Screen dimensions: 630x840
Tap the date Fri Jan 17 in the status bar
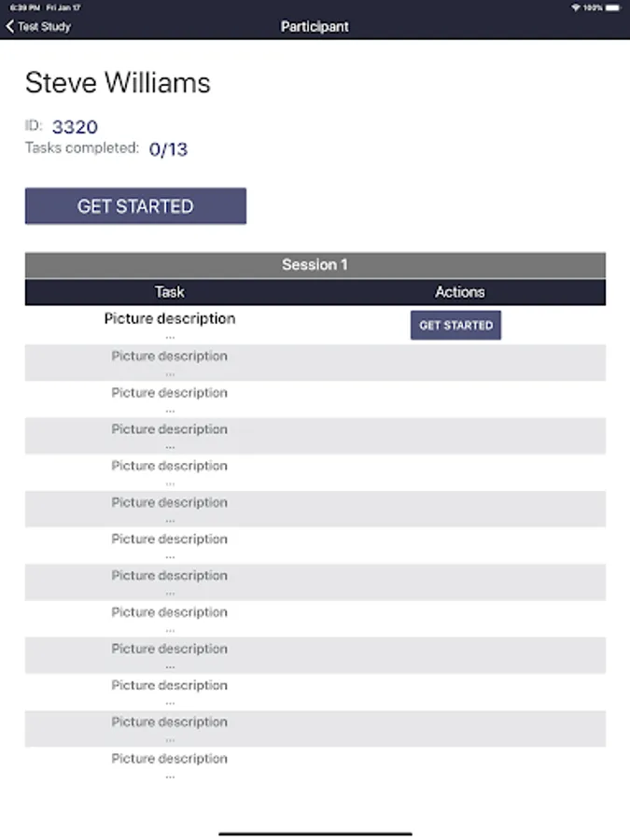(x=64, y=7)
